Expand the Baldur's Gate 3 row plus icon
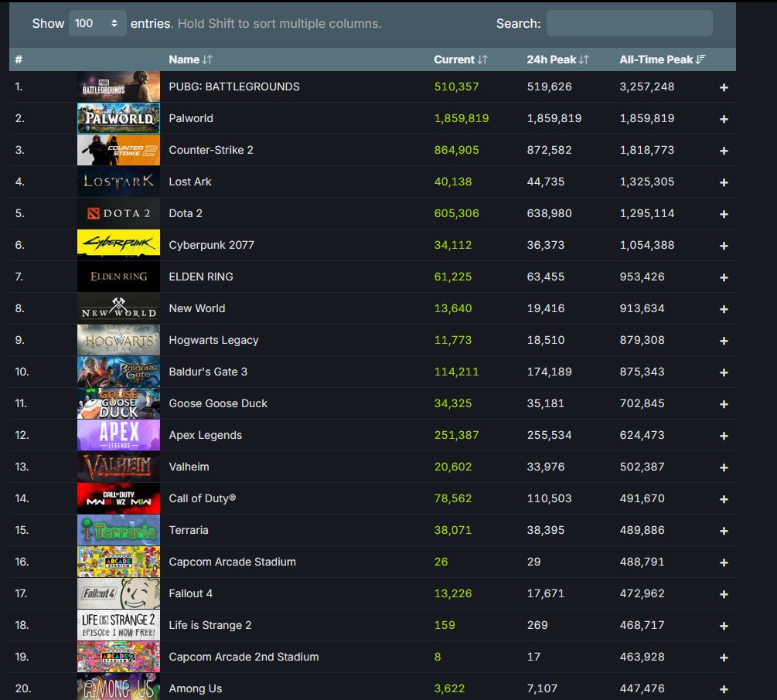Screen dimensions: 777x700 click(x=724, y=372)
